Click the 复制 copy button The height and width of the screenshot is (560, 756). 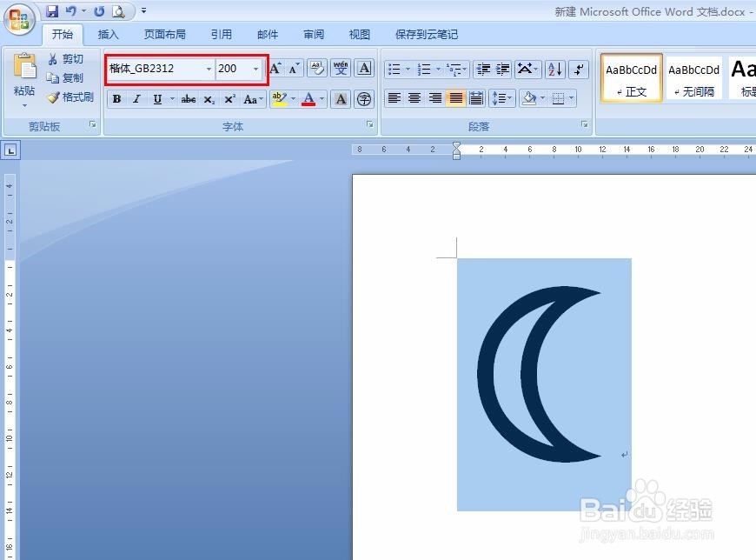click(x=65, y=78)
